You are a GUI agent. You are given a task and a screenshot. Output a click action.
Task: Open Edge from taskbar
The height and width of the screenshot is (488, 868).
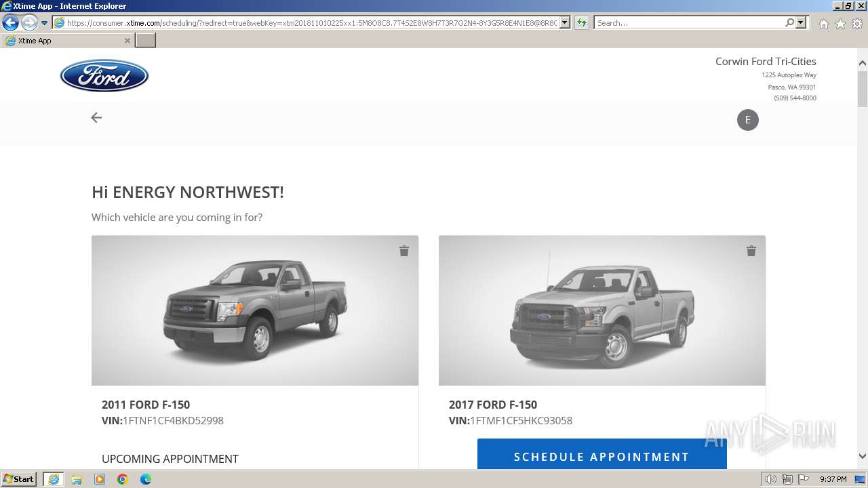[x=146, y=479]
